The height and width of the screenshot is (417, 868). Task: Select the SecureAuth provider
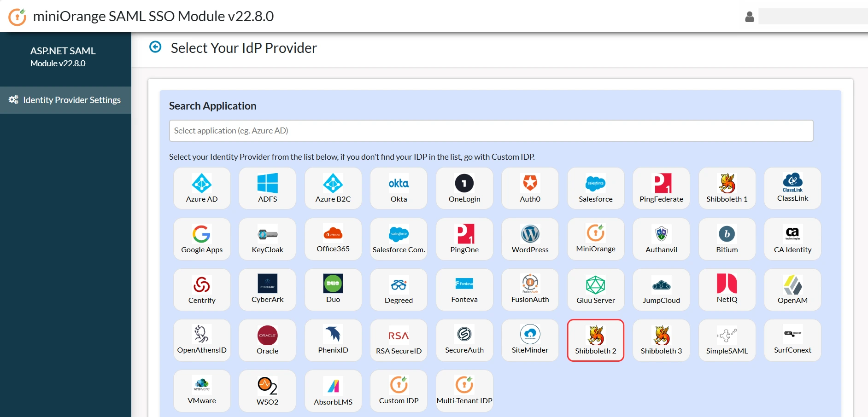(464, 340)
